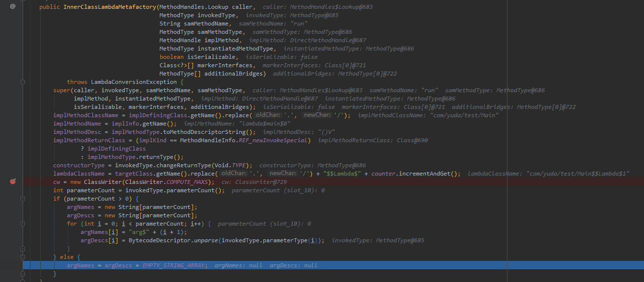Click inline value "com/yuda/test/Main"

point(464,115)
